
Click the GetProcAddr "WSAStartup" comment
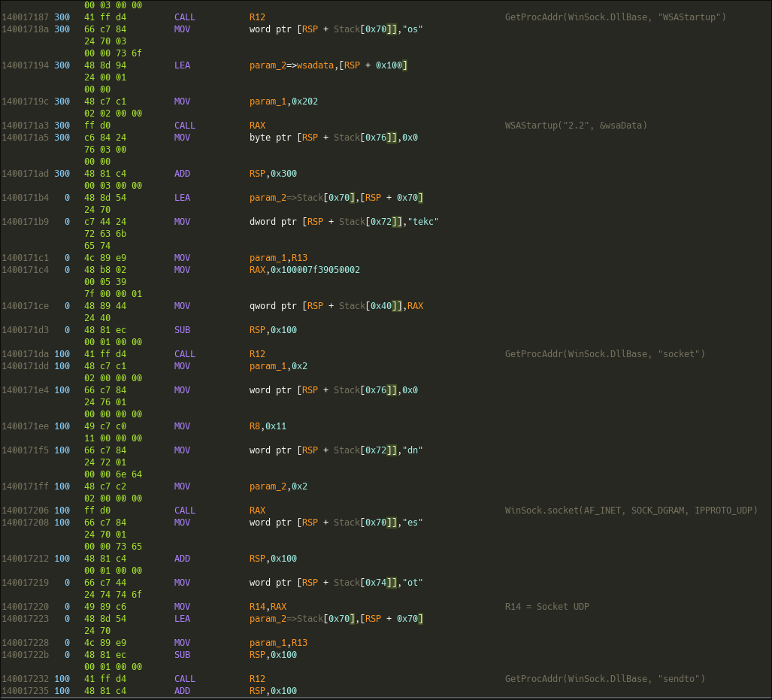(615, 17)
